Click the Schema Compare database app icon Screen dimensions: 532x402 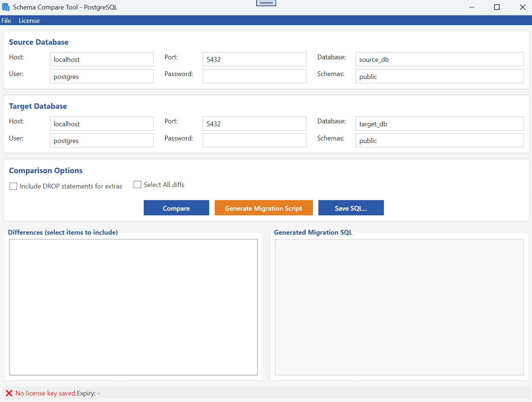point(6,7)
